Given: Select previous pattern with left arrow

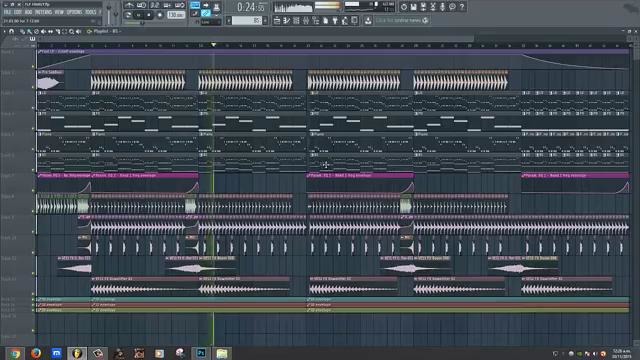Looking at the screenshot, I should point(229,20).
